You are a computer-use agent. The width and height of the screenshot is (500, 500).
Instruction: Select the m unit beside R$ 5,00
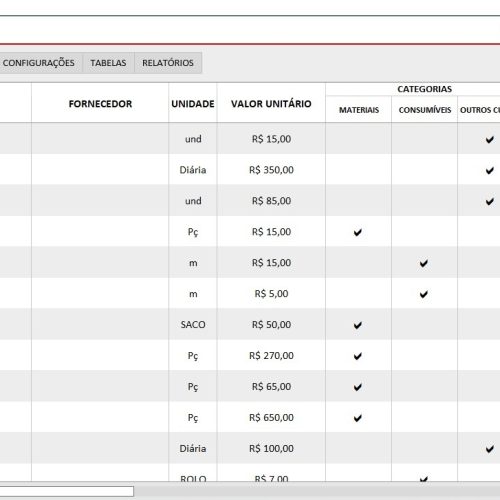[193, 294]
